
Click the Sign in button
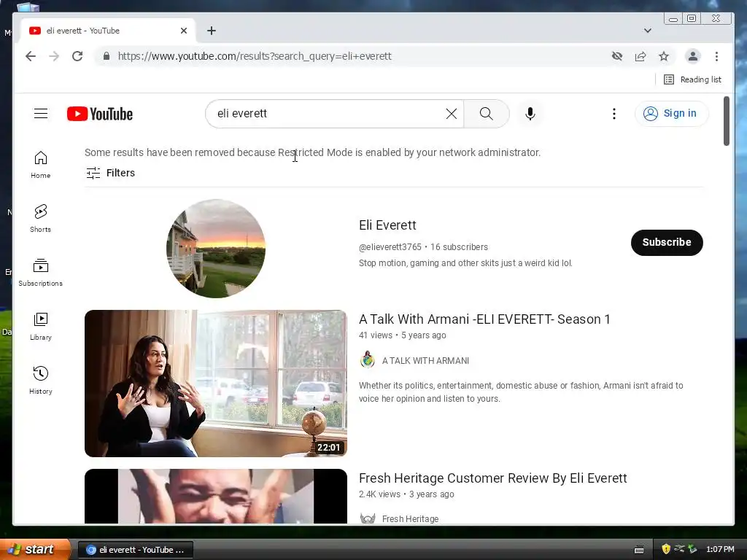[x=671, y=113]
